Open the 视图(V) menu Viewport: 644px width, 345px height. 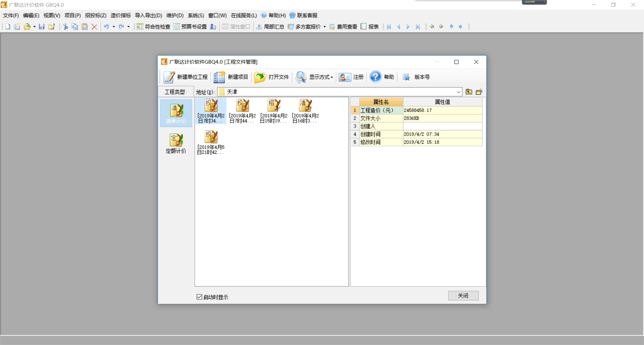pyautogui.click(x=52, y=15)
